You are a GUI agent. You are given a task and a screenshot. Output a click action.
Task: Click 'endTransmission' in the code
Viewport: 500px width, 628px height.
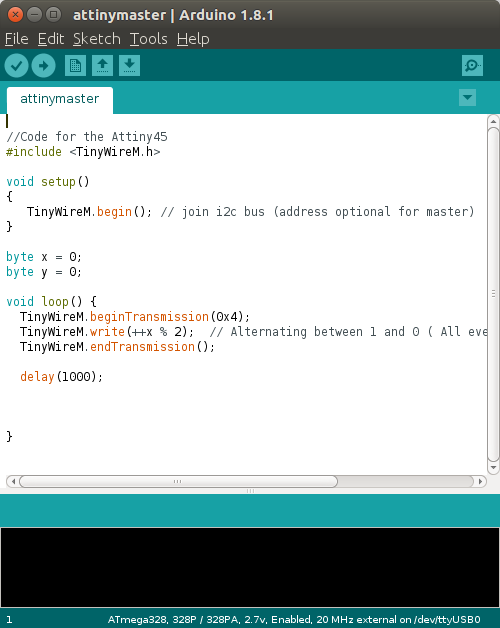[142, 347]
